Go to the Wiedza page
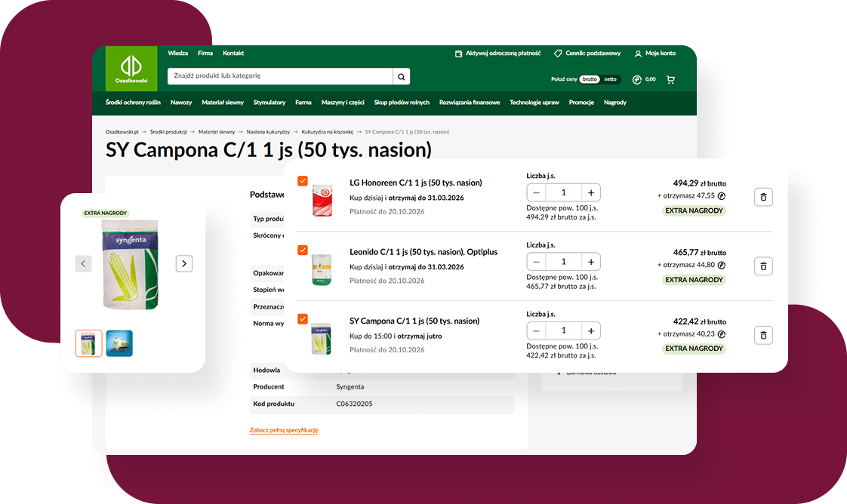The image size is (847, 504). pyautogui.click(x=177, y=54)
